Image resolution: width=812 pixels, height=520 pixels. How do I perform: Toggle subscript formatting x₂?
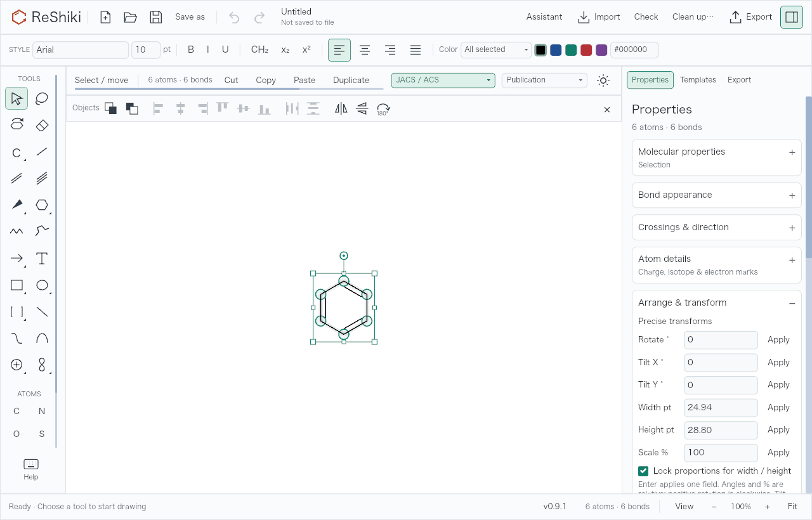pyautogui.click(x=285, y=49)
